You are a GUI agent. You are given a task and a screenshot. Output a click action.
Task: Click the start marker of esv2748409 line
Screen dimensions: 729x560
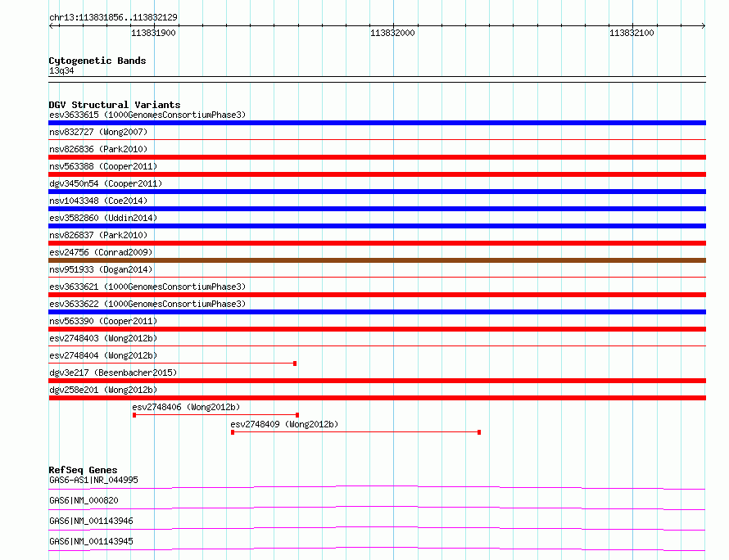[233, 432]
